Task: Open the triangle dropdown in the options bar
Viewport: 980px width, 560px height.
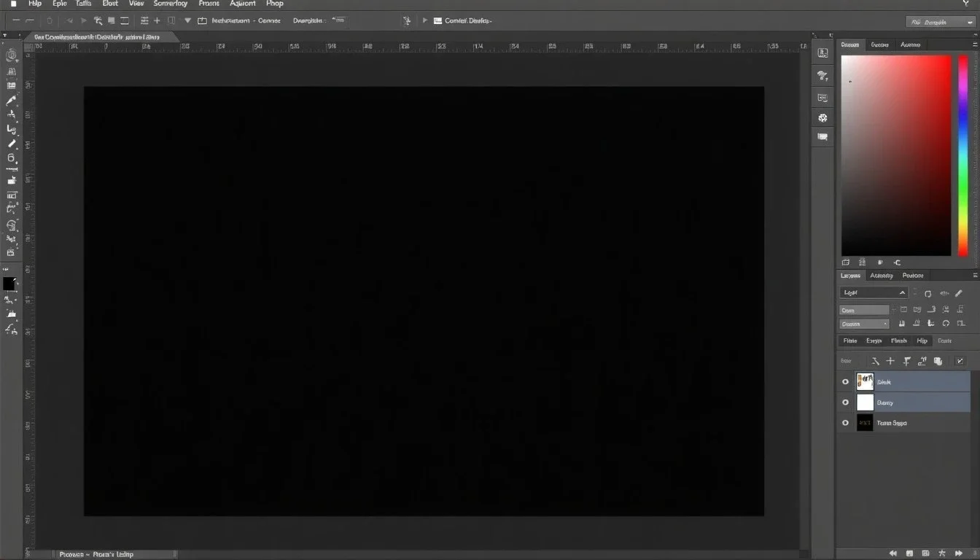Action: (x=188, y=21)
